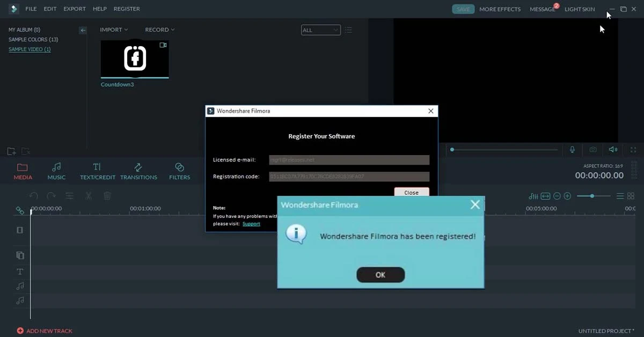Click the Edit settings icon in timeline toolbar

(69, 196)
